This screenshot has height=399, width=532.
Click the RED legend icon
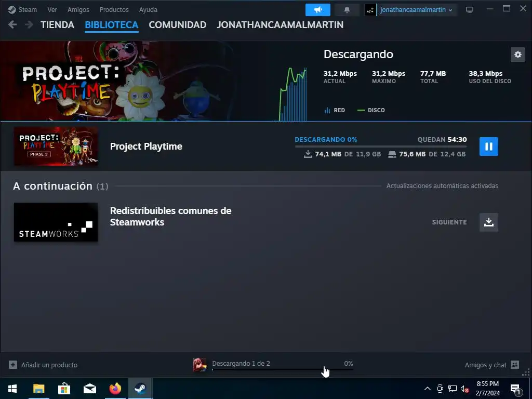327,110
